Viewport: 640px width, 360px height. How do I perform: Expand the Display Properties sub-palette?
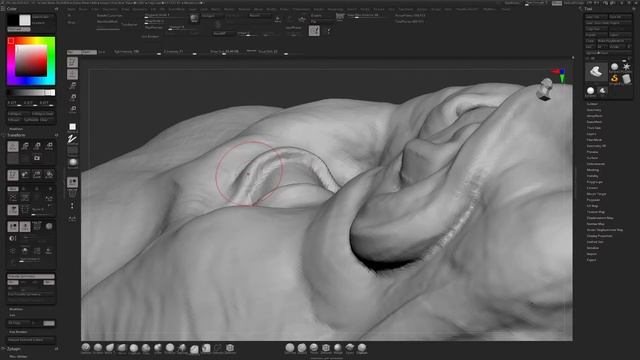(599, 236)
